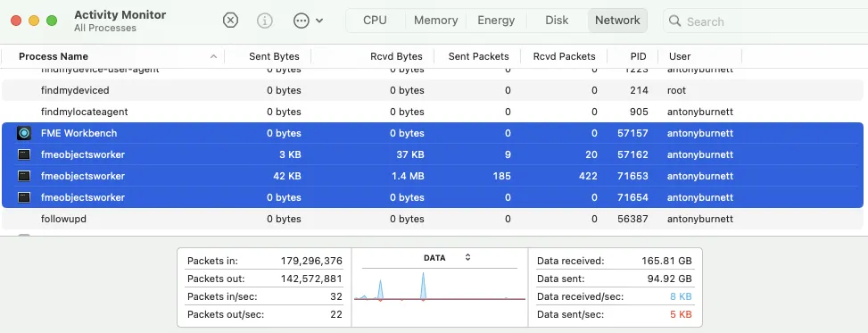Select the followupd process row
The width and height of the screenshot is (868, 333).
(x=433, y=219)
